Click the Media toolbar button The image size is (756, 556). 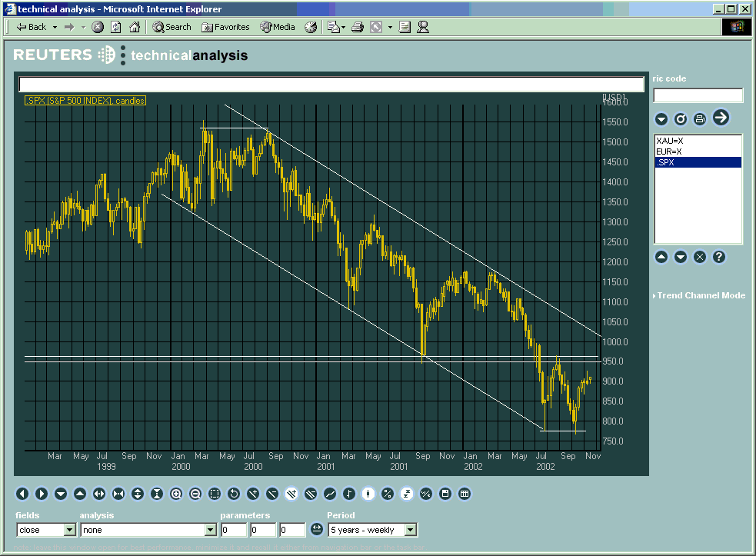278,27
